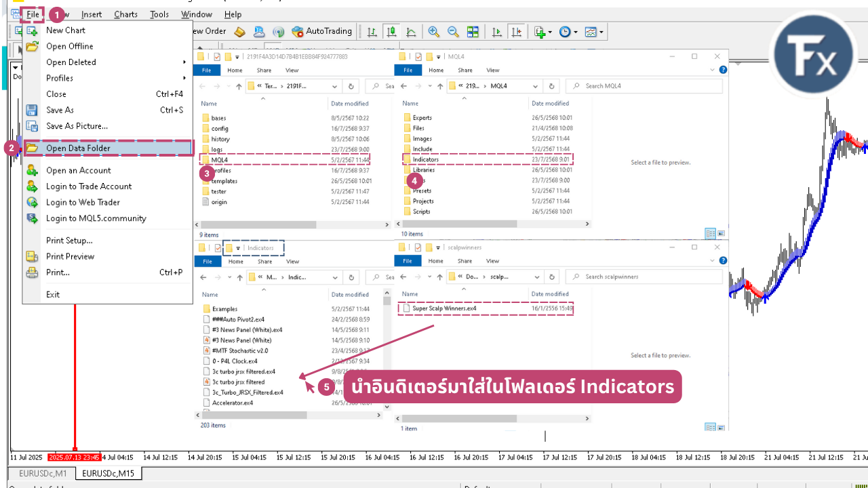The image size is (868, 488).
Task: Click the Refresh button in MQL4 explorer window
Action: [x=552, y=86]
